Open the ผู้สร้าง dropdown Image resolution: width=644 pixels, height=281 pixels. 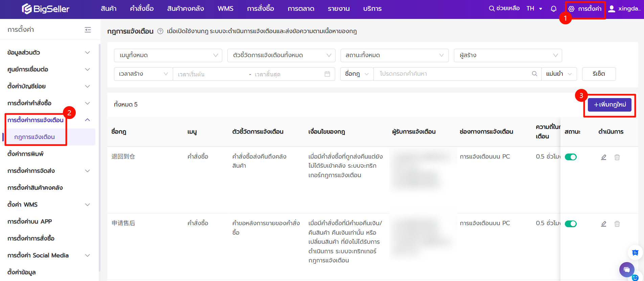point(508,55)
